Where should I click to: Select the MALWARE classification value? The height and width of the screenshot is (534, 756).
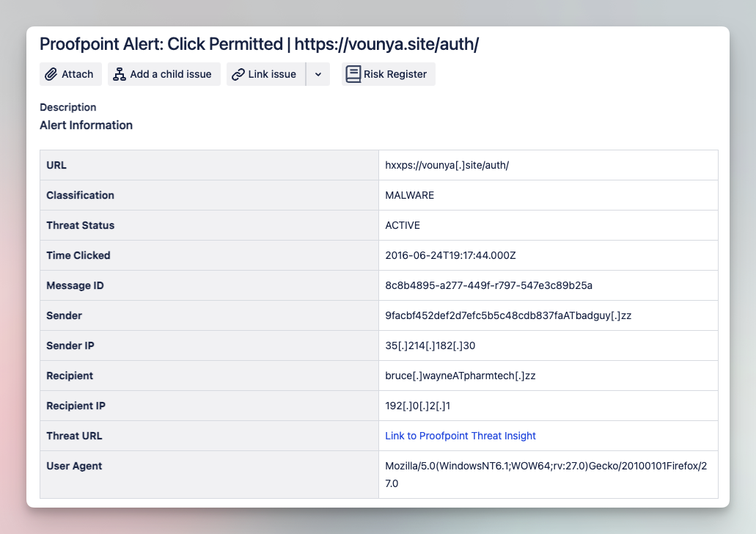click(409, 195)
